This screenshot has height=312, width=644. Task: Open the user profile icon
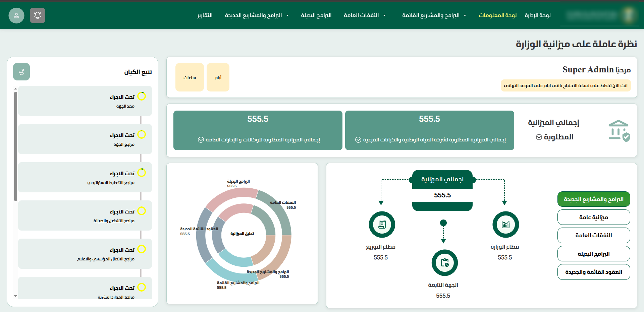click(16, 15)
